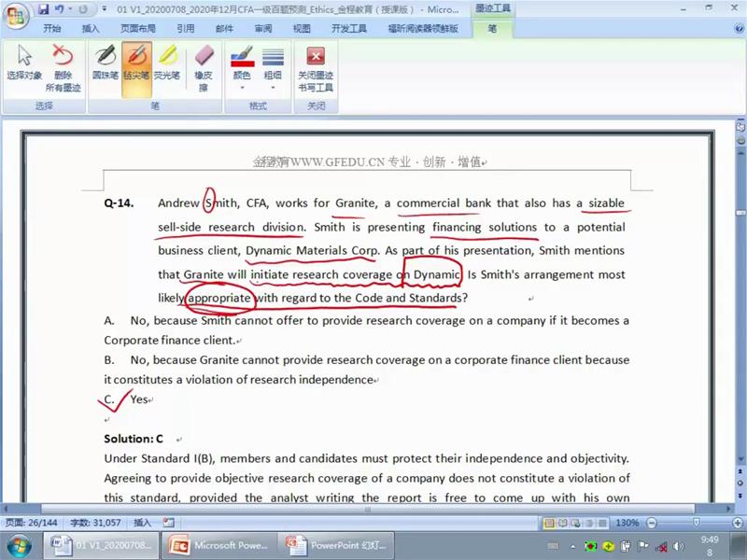Activate the 橡皮擦 eraser tool
Viewport: 747px width, 560px height.
tap(203, 68)
